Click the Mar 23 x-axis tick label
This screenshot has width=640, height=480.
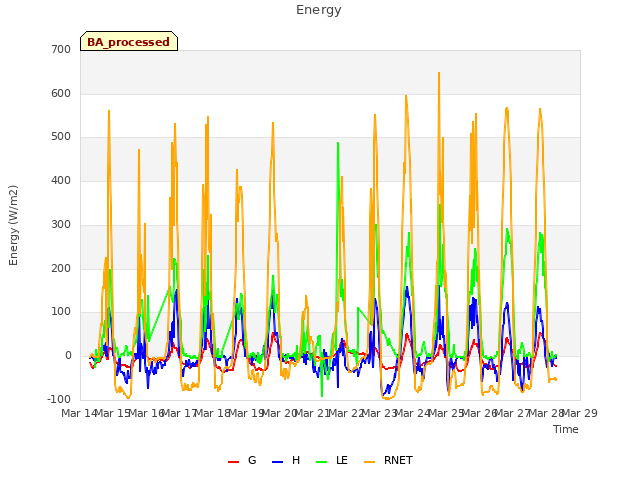pos(380,413)
